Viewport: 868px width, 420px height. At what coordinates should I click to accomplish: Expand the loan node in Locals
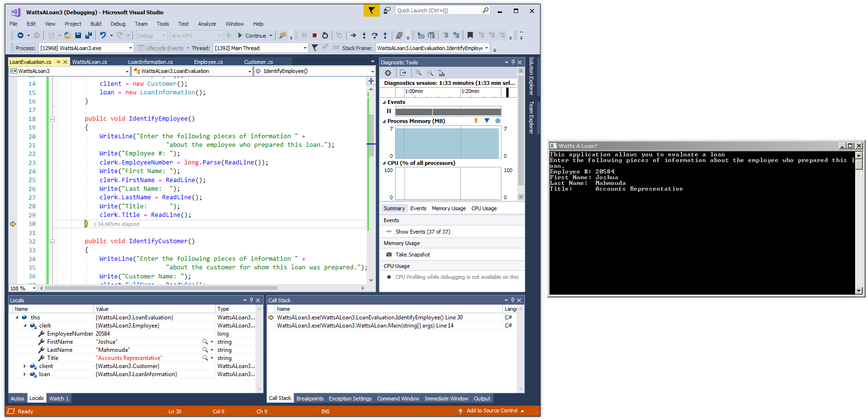click(25, 374)
